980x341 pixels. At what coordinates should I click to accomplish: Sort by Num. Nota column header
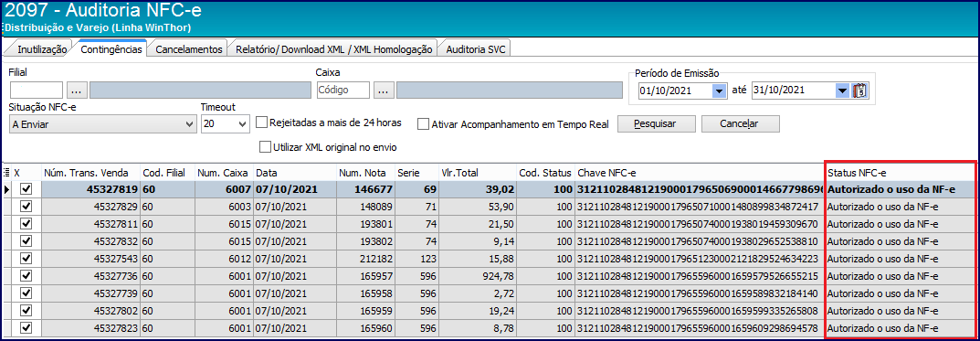365,172
